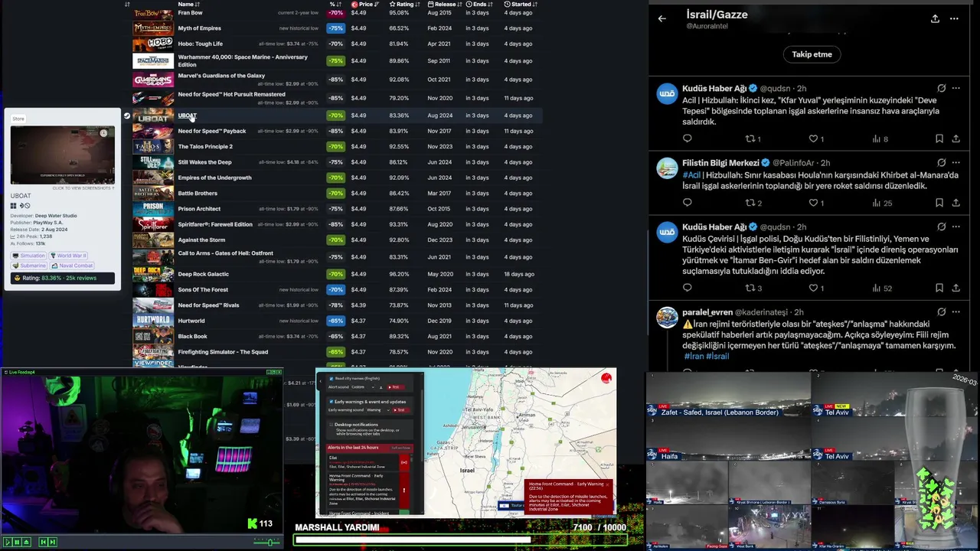Viewport: 980px width, 551px height.
Task: Share the Kudüs Çevirisi tweet
Action: 955,288
